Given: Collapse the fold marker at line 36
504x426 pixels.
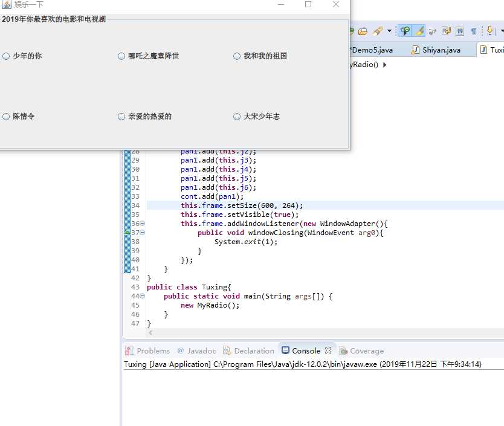Looking at the screenshot, I should [x=142, y=223].
